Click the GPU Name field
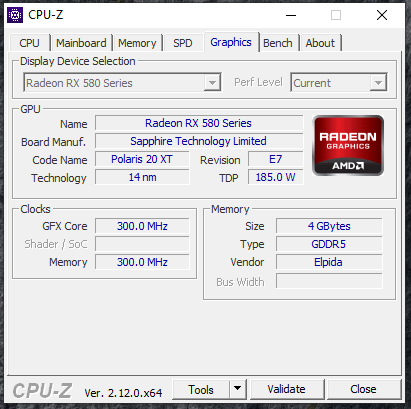This screenshot has width=411, height=409. click(x=199, y=123)
